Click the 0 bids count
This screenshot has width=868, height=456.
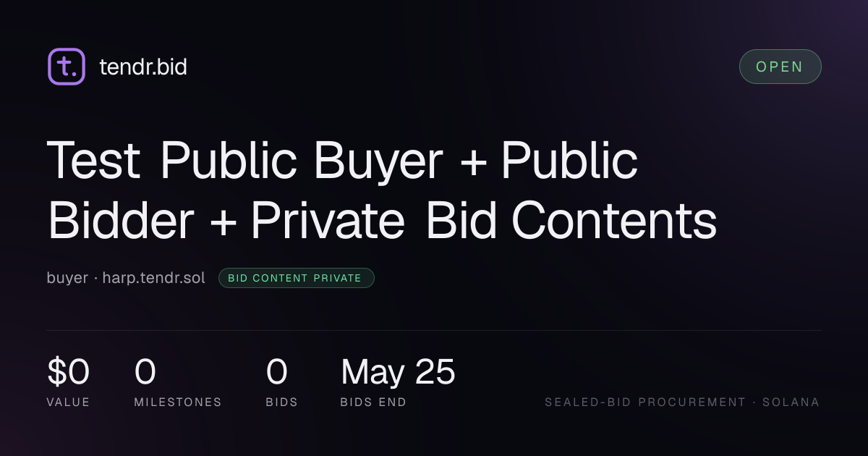pos(276,373)
